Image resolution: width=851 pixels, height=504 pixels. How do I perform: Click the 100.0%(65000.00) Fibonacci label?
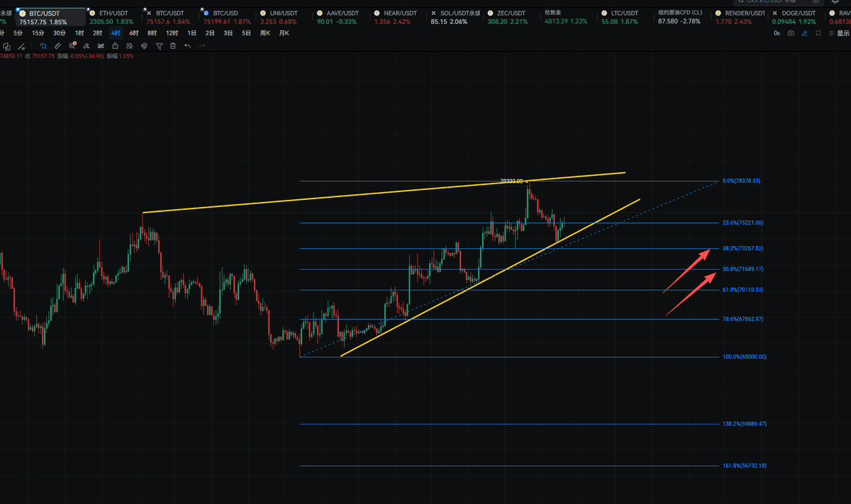click(745, 357)
